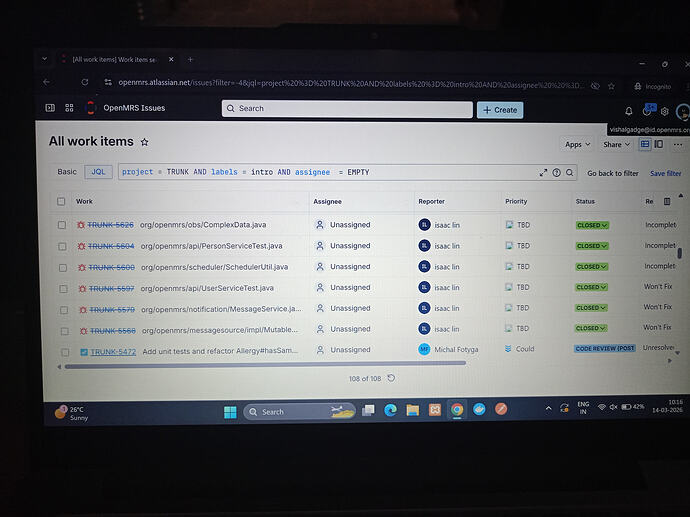Toggle the Jira sidebar panel icon
This screenshot has width=690, height=517.
pos(50,108)
